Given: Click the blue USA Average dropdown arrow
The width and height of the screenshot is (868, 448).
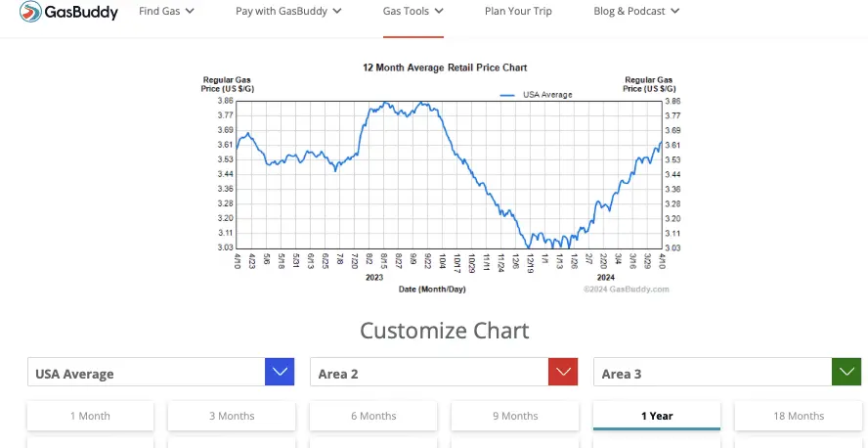Looking at the screenshot, I should point(280,373).
